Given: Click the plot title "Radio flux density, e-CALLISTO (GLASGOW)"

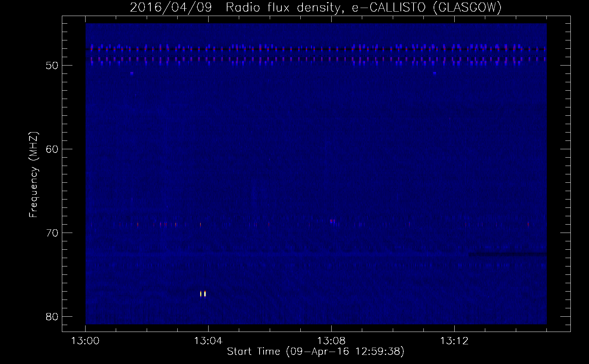Looking at the screenshot, I should (364, 7).
